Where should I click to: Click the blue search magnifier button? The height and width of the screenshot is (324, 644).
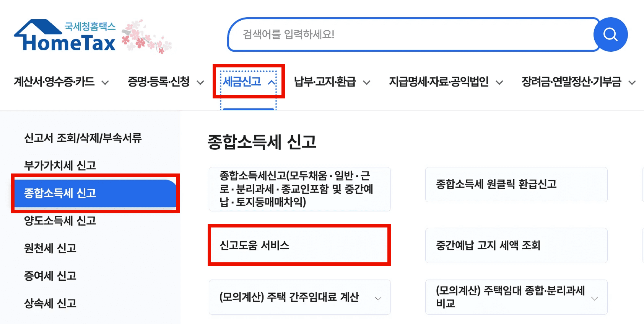610,34
